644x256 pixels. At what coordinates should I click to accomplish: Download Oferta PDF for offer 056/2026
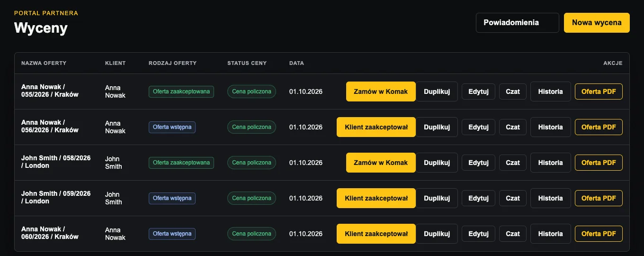coord(599,127)
